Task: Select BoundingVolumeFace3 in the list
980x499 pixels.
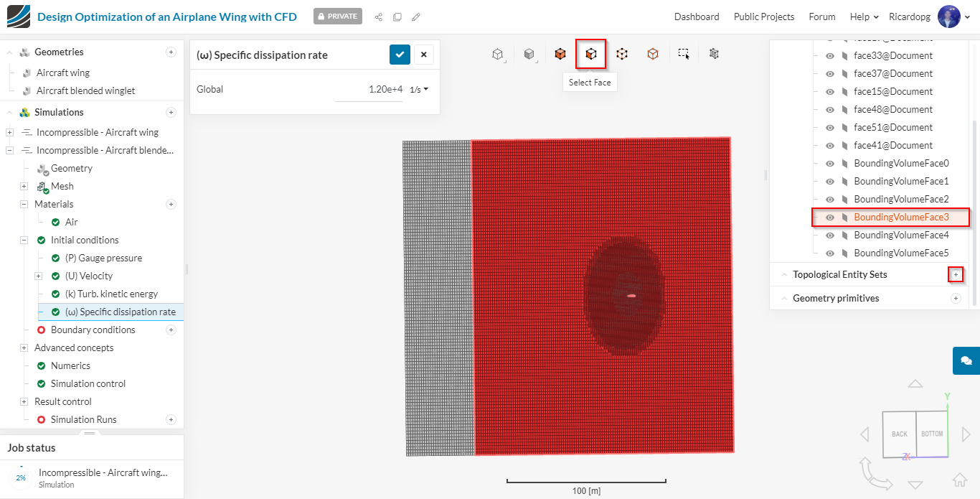Action: point(890,217)
